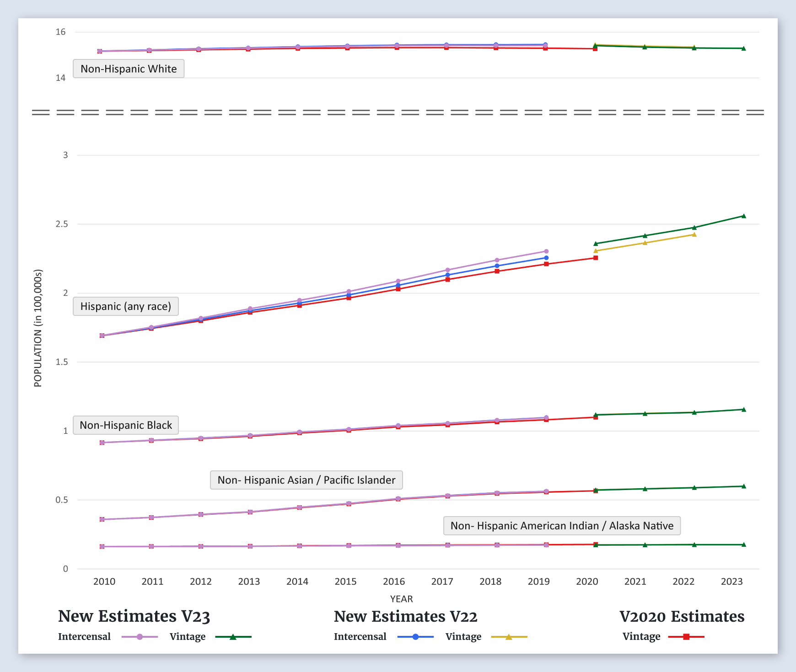Screen dimensions: 796x672
Task: Select the Non-Hispanic Asian / Pacific Islander label
Action: (x=306, y=480)
